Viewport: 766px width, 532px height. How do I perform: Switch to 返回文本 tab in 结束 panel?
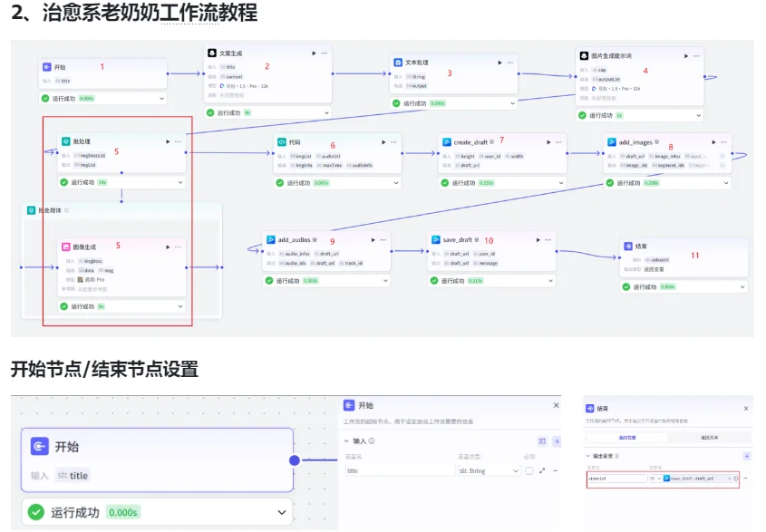tap(709, 437)
